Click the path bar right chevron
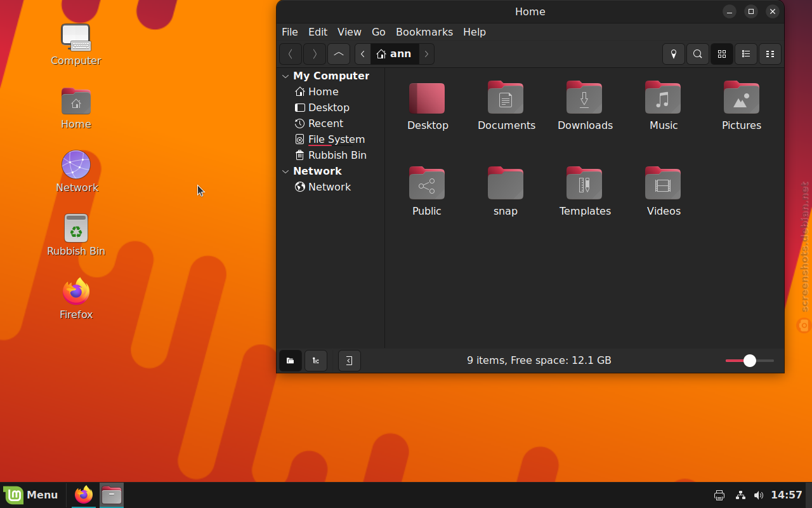812x508 pixels. [427, 54]
